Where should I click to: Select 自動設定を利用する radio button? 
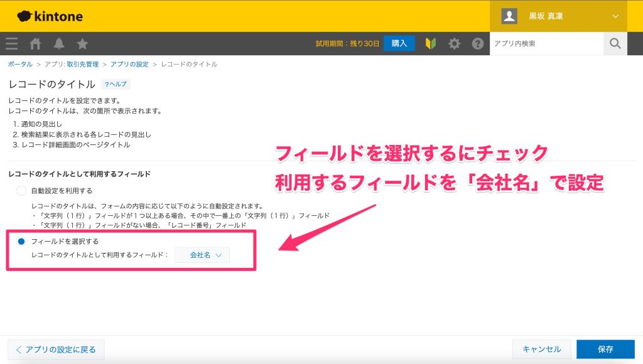[21, 191]
